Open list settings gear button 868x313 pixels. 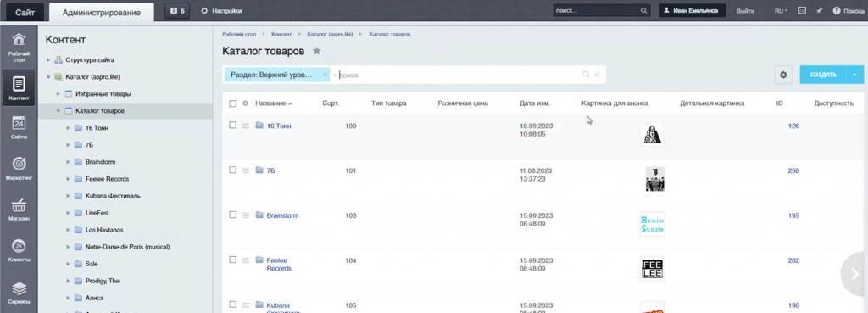[782, 75]
